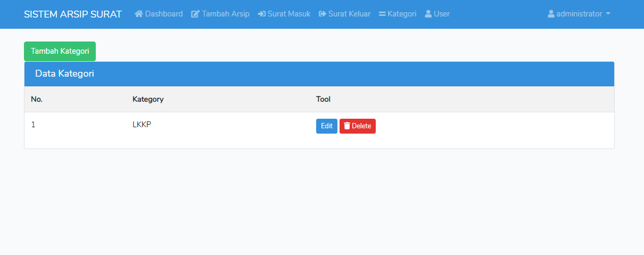
Task: Open the User management menu
Action: [x=437, y=14]
